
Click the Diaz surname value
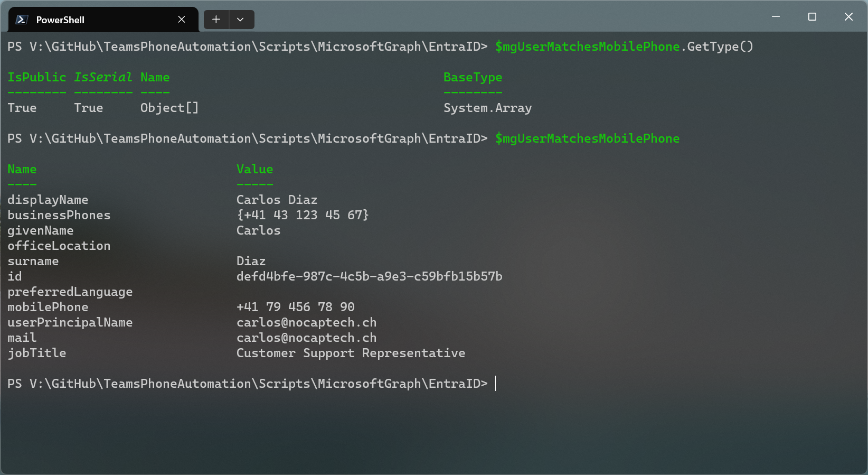click(x=251, y=261)
